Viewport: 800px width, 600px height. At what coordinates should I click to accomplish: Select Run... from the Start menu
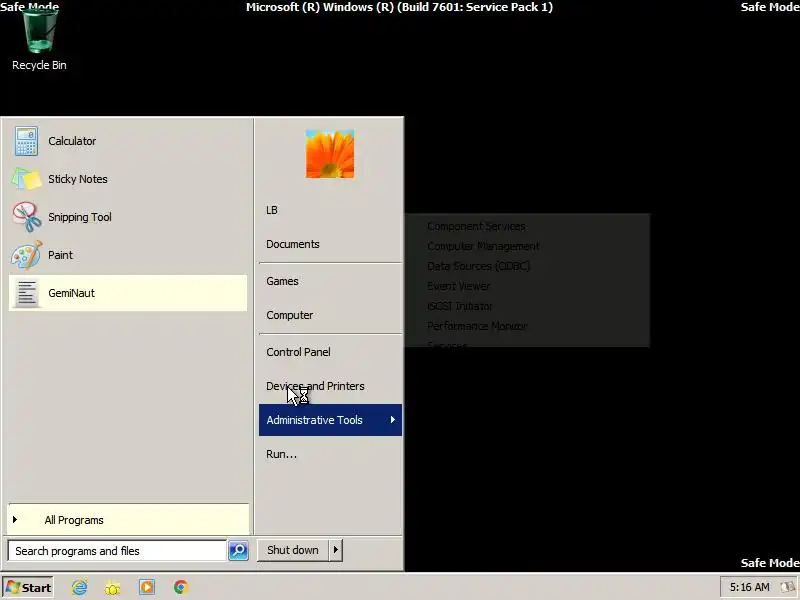tap(330, 454)
